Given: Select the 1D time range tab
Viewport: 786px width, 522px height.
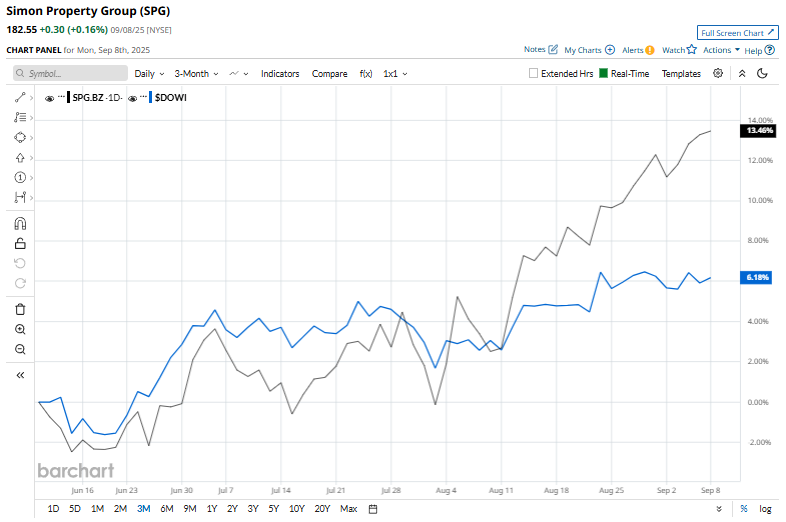Looking at the screenshot, I should point(53,508).
